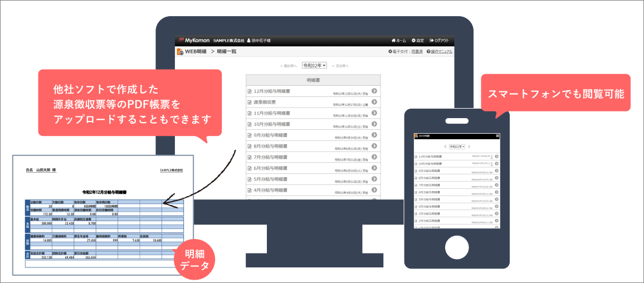Viewport: 644px width, 283px height.
Task: Open the smartphone hamburger menu icon
Action: pos(497,136)
